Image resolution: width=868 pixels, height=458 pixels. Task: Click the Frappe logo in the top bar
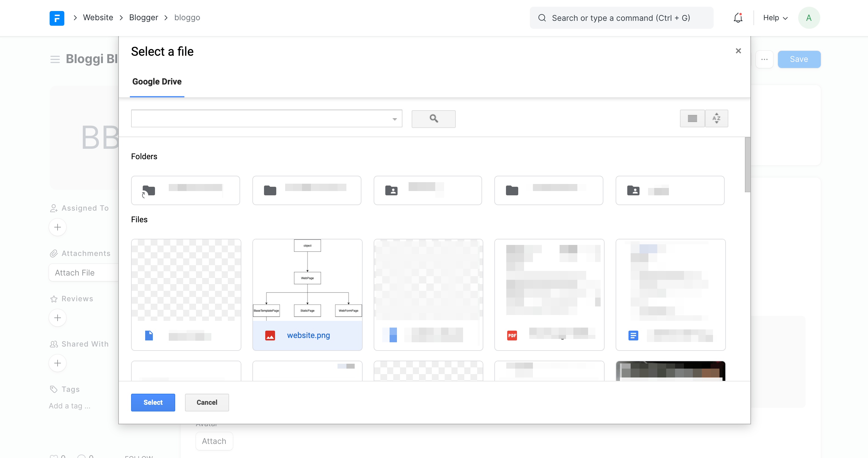[57, 18]
